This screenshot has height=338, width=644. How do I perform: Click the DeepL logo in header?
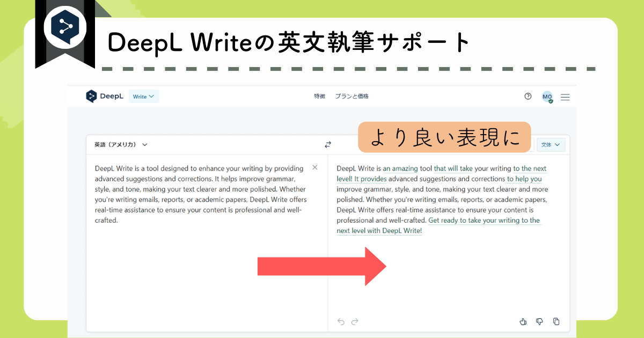tap(105, 97)
